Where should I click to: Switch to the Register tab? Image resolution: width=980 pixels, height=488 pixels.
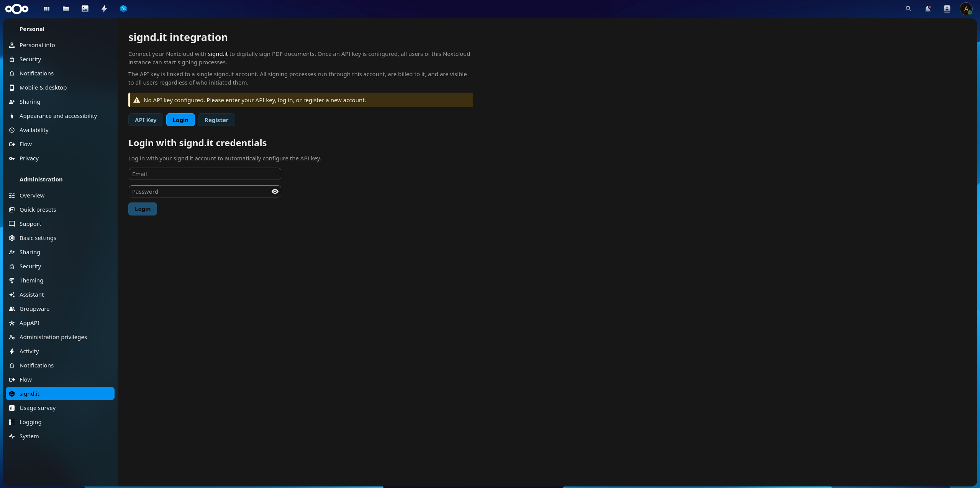click(x=216, y=120)
